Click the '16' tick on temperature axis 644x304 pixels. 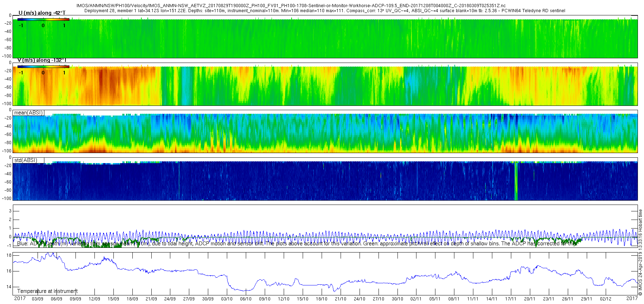pyautogui.click(x=9, y=271)
